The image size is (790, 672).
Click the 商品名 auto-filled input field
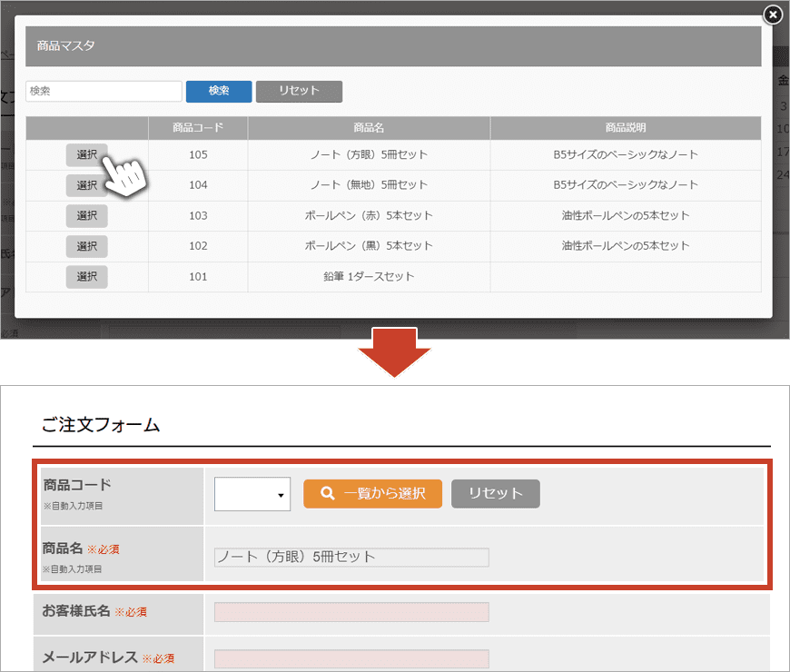(351, 557)
